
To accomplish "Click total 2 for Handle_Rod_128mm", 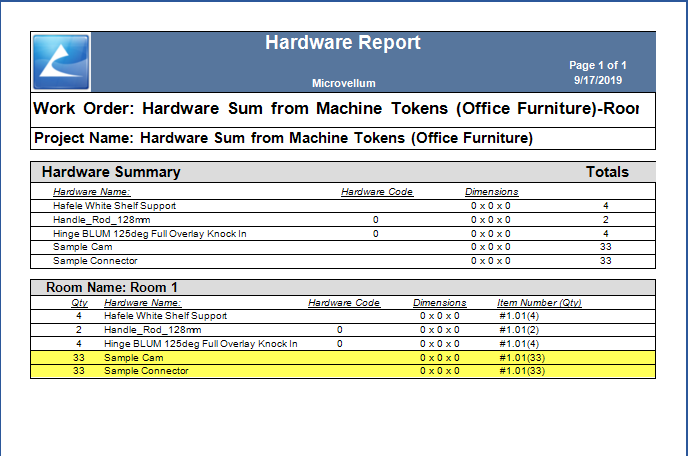I will point(606,220).
